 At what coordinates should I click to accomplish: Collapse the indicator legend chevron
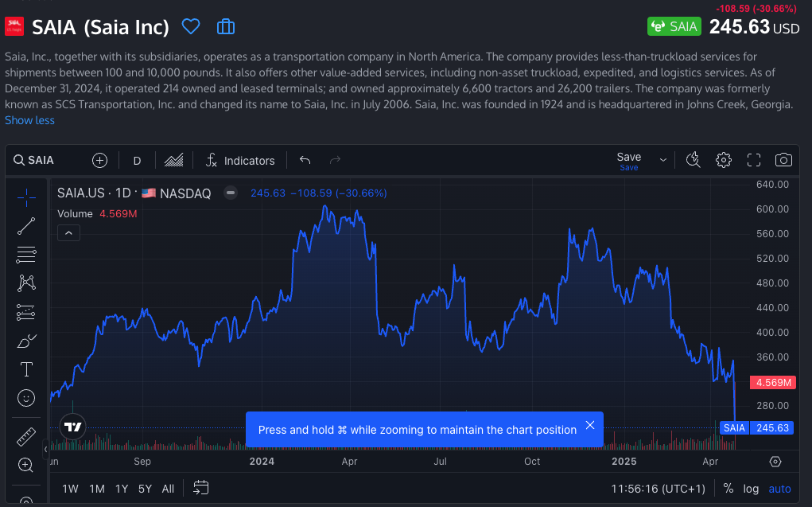tap(69, 232)
